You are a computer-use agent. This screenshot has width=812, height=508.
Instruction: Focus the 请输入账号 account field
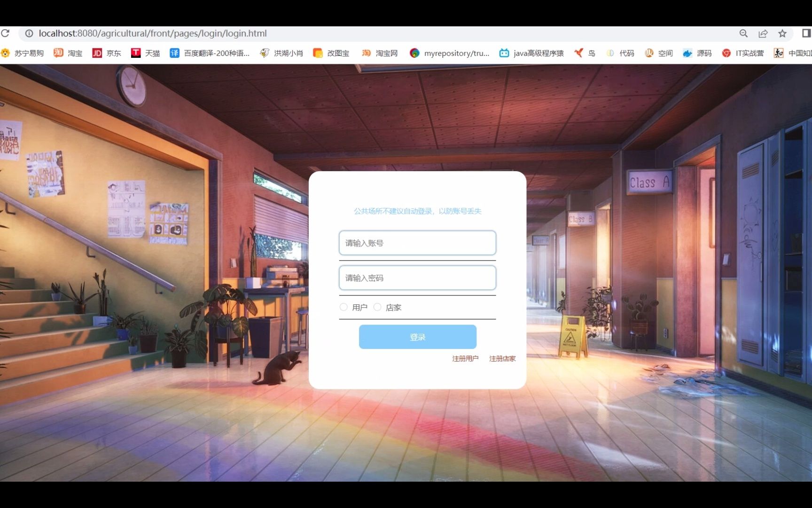417,243
